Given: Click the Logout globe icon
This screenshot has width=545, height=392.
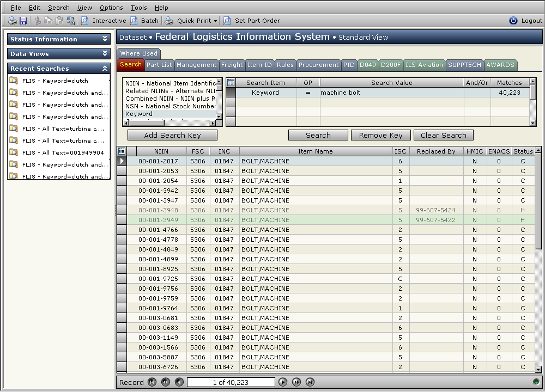Looking at the screenshot, I should 513,20.
